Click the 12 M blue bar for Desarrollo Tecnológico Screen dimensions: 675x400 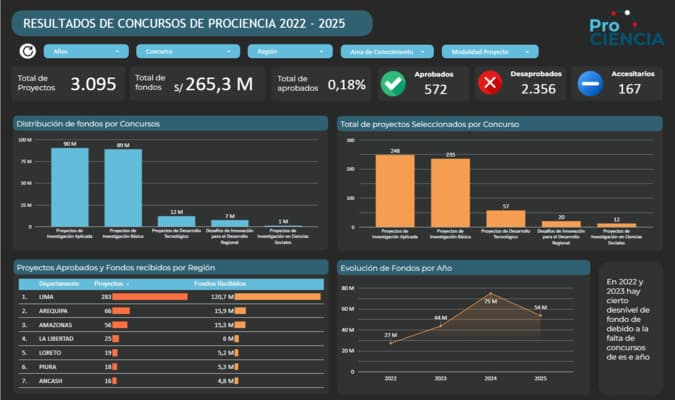pos(176,221)
